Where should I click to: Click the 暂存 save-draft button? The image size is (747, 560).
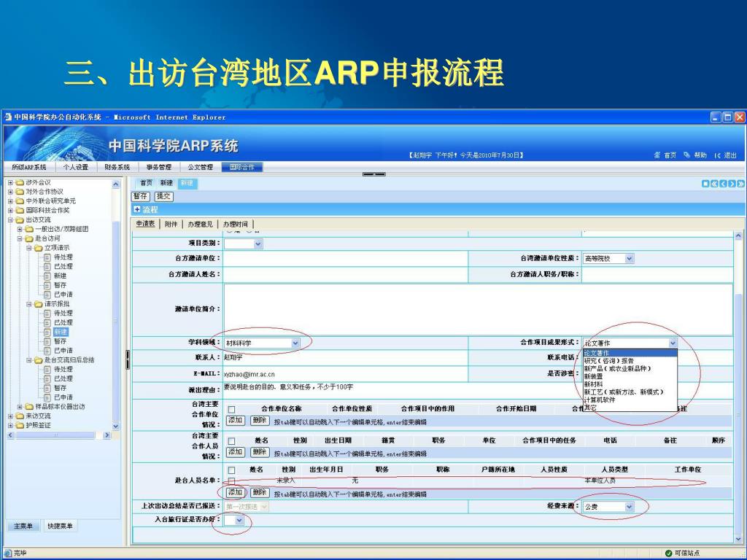140,196
